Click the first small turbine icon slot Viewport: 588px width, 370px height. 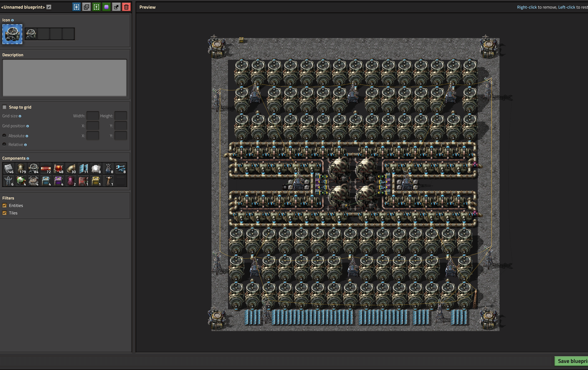click(x=31, y=34)
